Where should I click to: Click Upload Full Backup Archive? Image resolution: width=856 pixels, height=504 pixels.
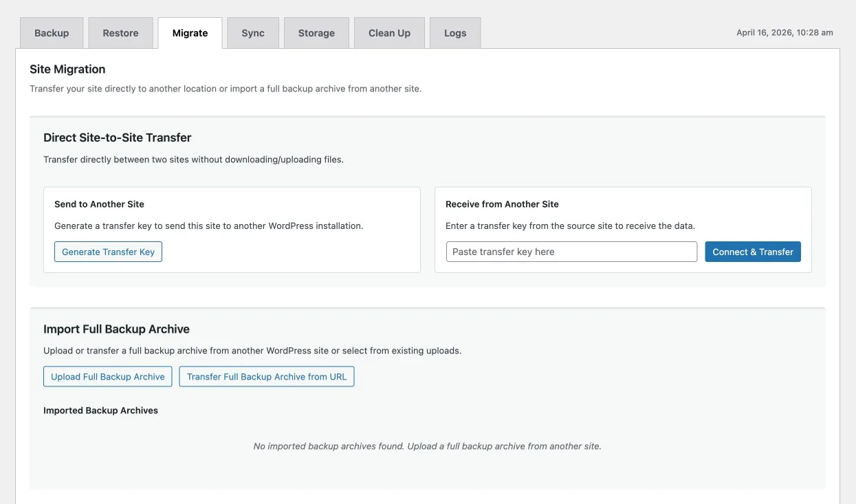pyautogui.click(x=108, y=377)
